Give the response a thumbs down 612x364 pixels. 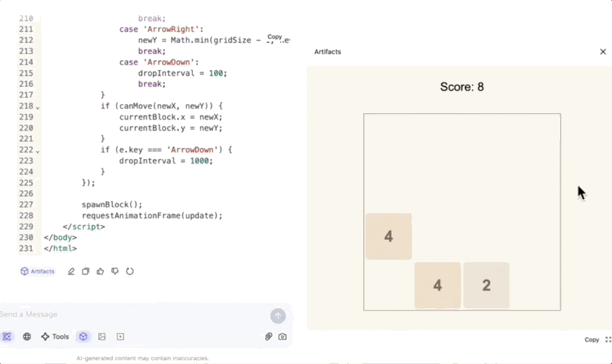point(115,271)
